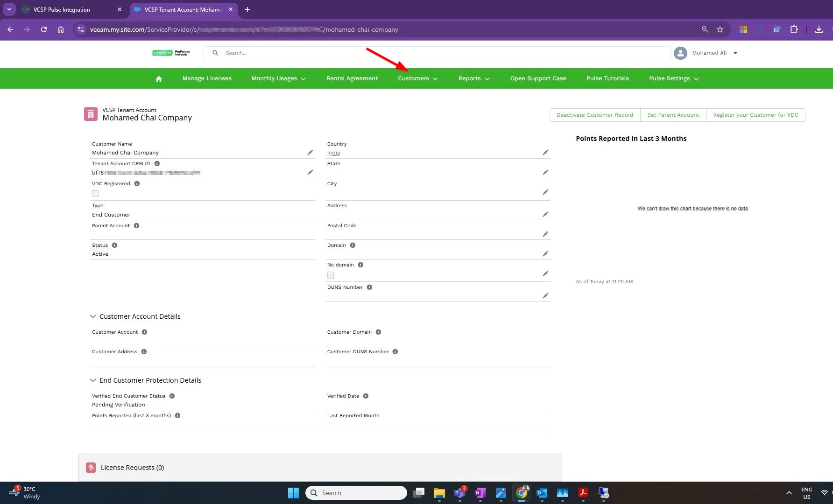Click Deactivate Customer Record button
This screenshot has width=833, height=504.
pyautogui.click(x=595, y=115)
